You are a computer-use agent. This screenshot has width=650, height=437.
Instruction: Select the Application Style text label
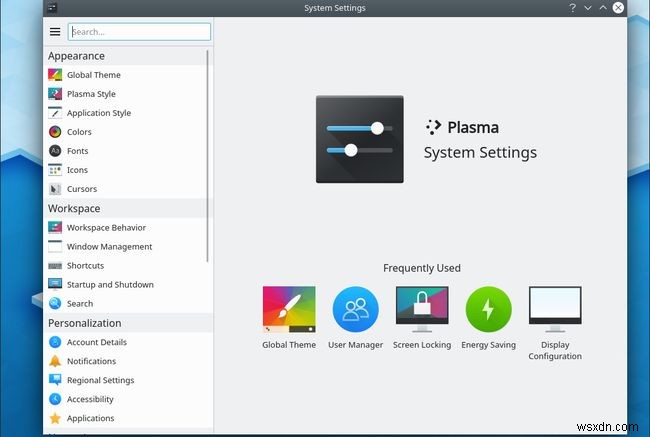pyautogui.click(x=99, y=113)
